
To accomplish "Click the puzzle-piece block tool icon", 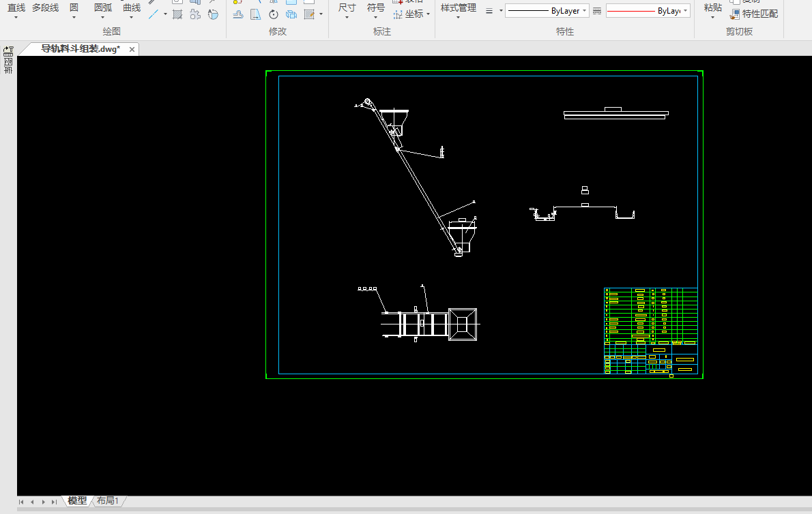I will pos(195,14).
